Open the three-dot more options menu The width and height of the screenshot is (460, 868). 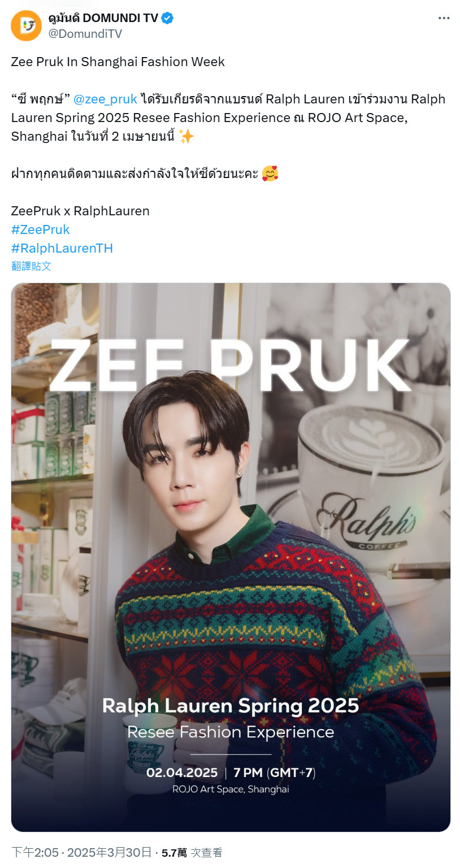(x=444, y=18)
